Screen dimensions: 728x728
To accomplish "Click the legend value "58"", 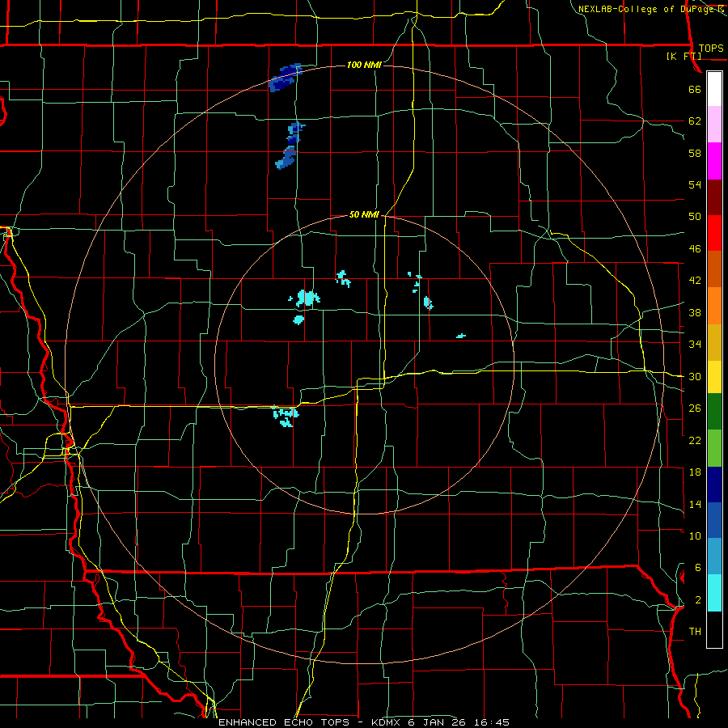I will click(x=695, y=153).
